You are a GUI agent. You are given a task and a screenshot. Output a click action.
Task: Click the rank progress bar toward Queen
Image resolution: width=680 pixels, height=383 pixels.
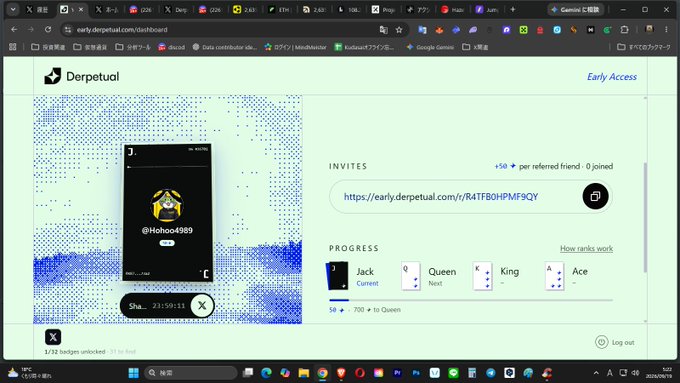471,300
